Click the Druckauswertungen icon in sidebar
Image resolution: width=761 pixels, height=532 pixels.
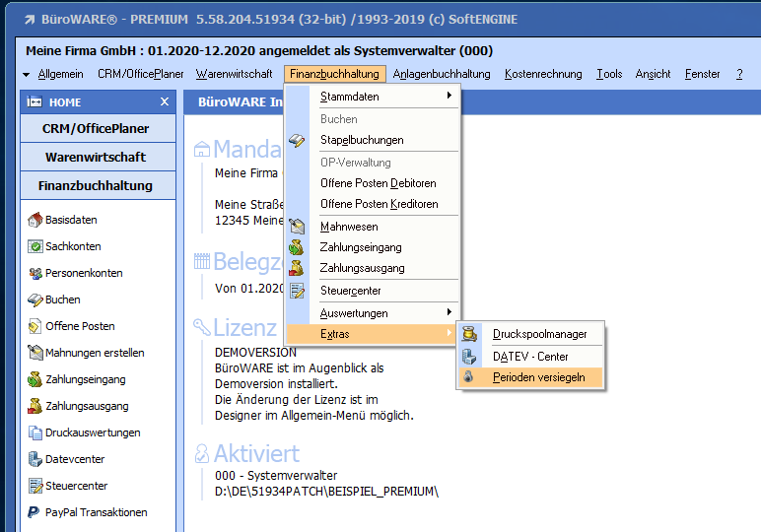[x=35, y=432]
